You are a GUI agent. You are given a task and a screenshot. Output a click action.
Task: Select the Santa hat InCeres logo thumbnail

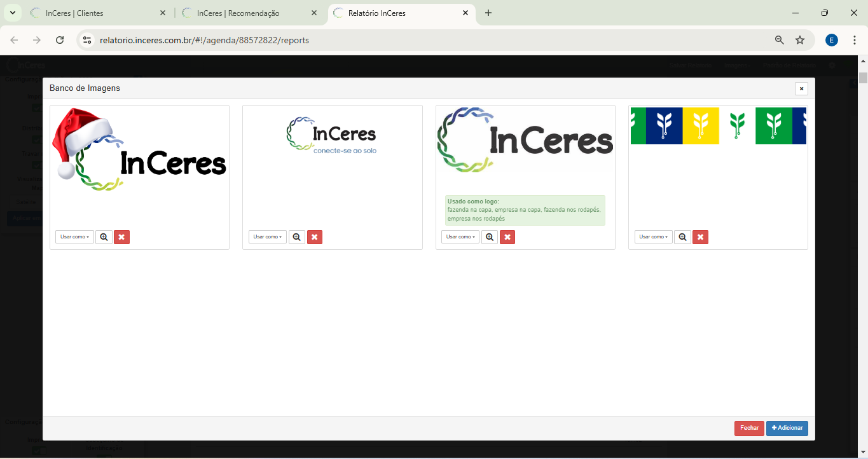pos(139,150)
